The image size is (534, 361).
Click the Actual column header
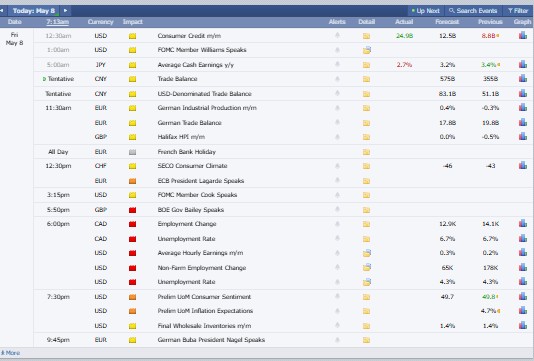point(404,22)
